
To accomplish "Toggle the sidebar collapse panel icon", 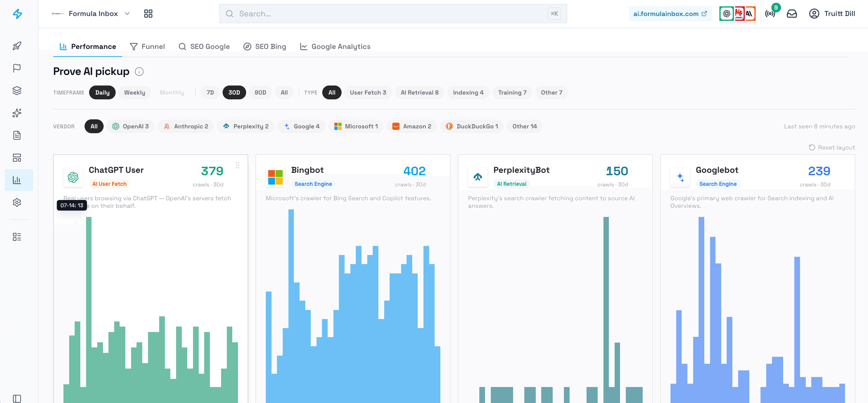I will [x=17, y=399].
